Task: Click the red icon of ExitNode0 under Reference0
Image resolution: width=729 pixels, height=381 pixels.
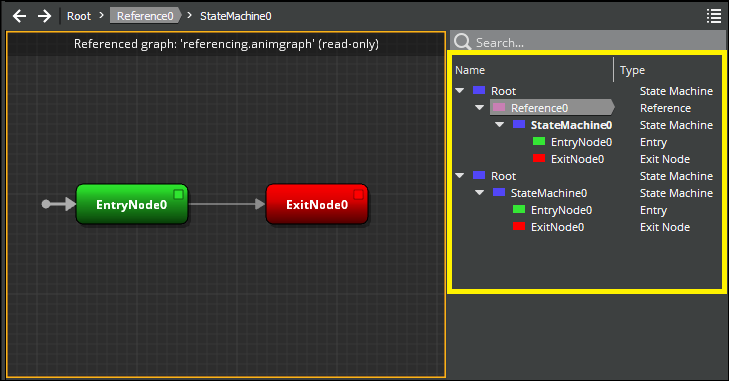Action: (x=539, y=158)
